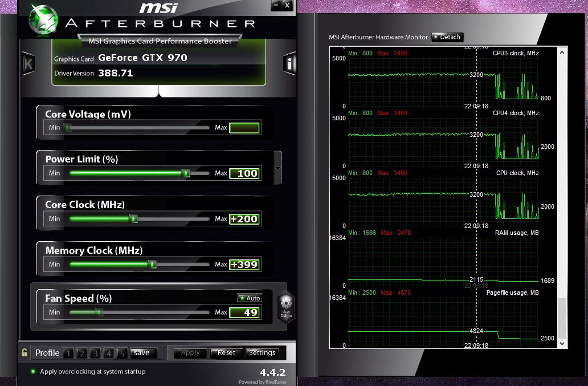Screen dimensions: 588x386
Task: Click the Core Clock slider handle
Action: 133,218
